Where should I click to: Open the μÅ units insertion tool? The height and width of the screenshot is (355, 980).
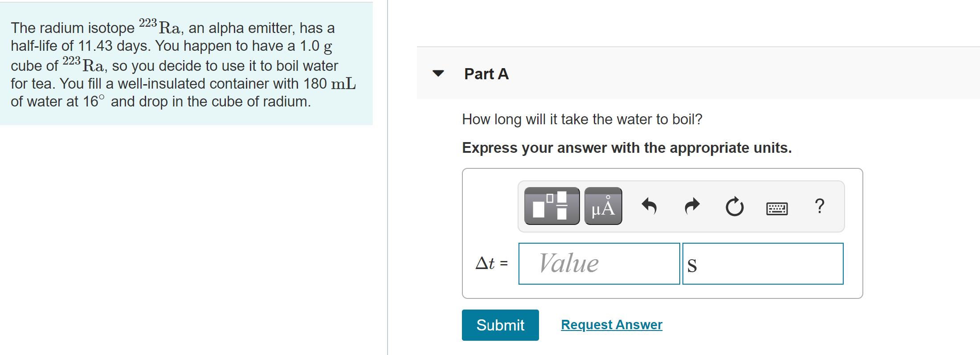(x=603, y=206)
